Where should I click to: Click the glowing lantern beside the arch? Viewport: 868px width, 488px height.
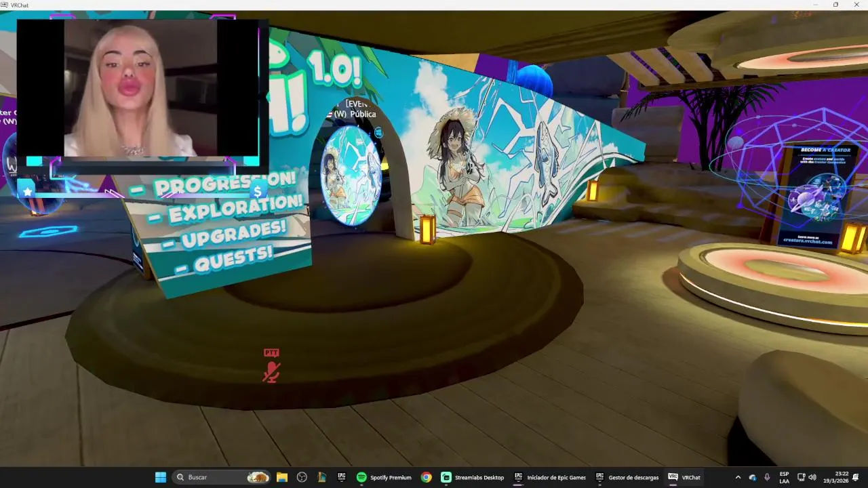point(427,229)
